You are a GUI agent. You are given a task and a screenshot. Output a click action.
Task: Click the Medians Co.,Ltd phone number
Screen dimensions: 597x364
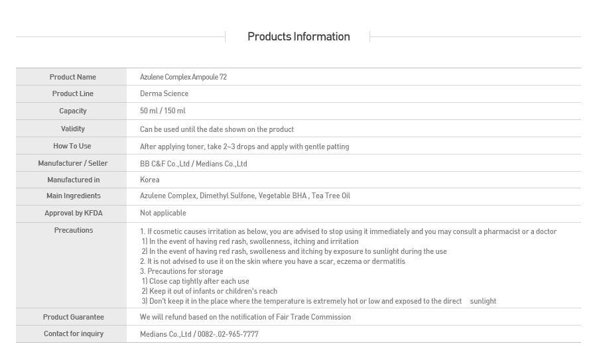click(199, 334)
